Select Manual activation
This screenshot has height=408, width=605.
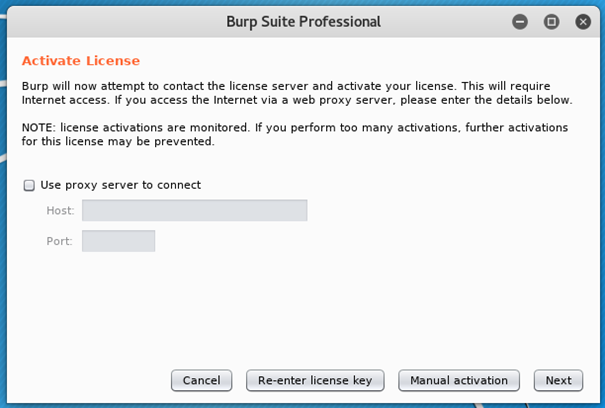(x=459, y=380)
